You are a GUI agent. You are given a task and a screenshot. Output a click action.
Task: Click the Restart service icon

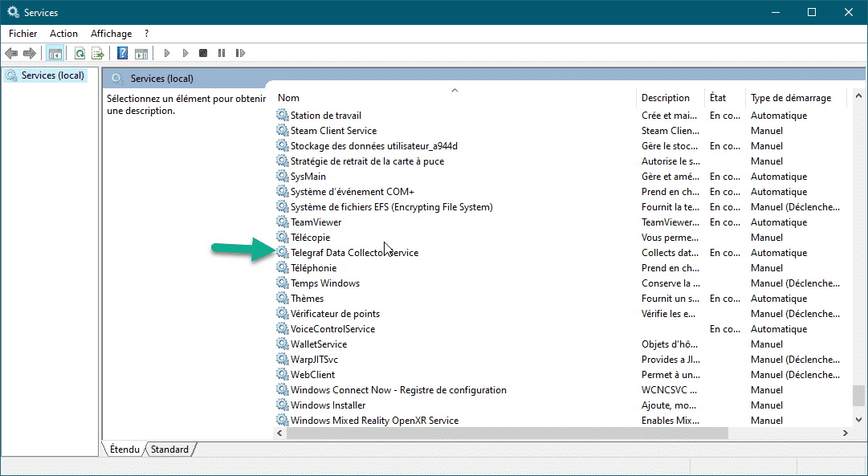(240, 53)
